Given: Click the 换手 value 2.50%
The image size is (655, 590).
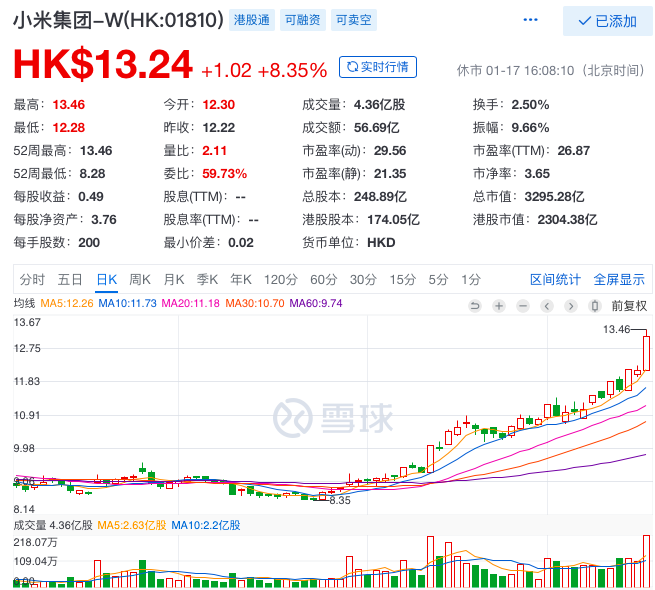Looking at the screenshot, I should [531, 104].
